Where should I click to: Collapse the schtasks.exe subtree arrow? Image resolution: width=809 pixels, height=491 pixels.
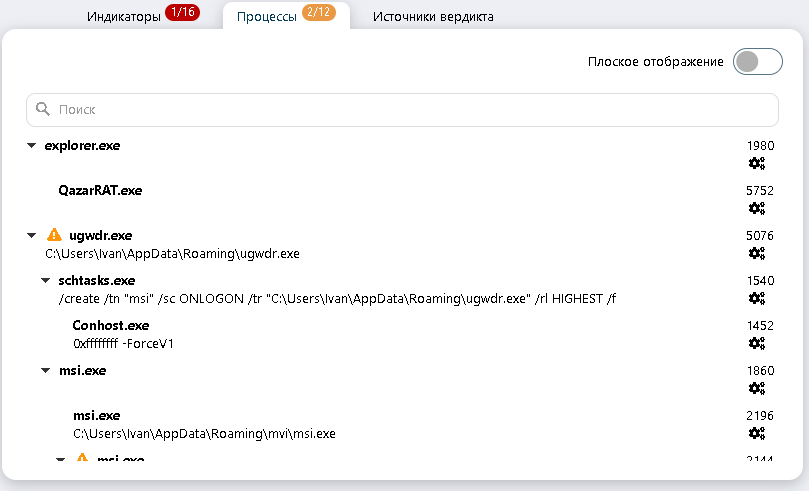point(46,281)
